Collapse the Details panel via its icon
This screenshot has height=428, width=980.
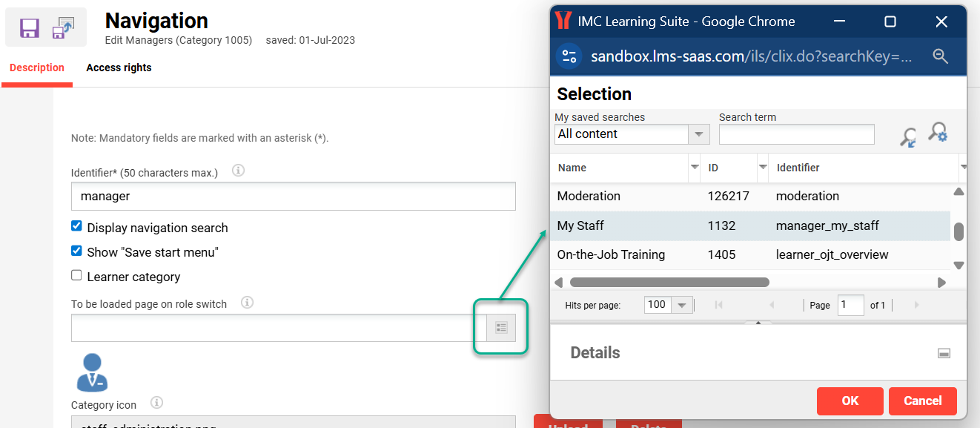pos(944,353)
